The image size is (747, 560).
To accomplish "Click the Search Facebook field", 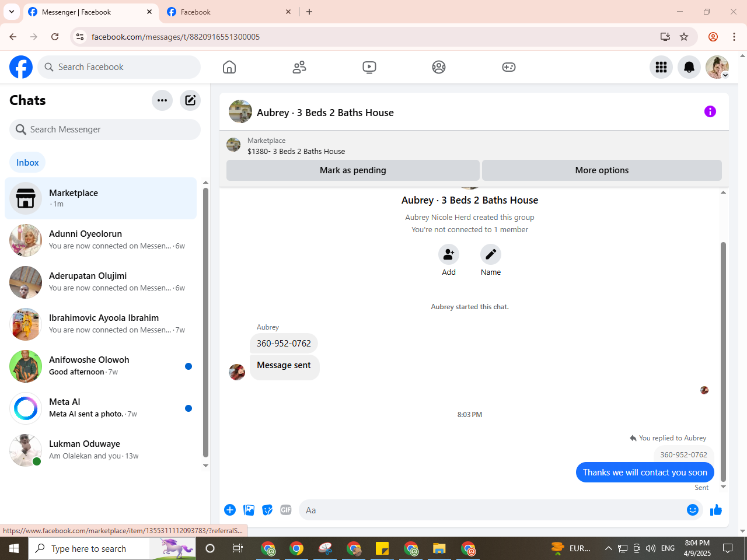I will (x=119, y=67).
